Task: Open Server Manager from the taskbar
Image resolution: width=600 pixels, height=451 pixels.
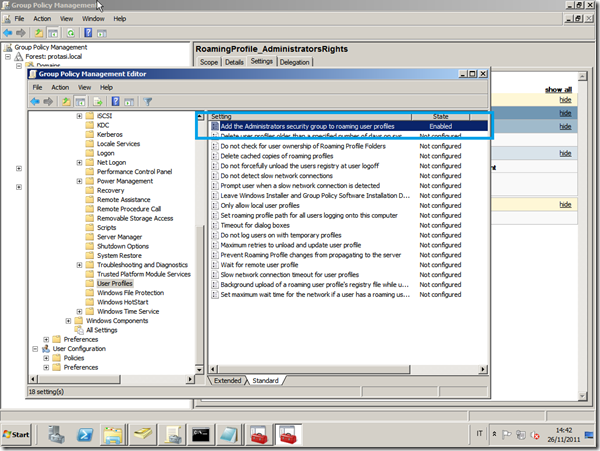Action: [x=56, y=435]
